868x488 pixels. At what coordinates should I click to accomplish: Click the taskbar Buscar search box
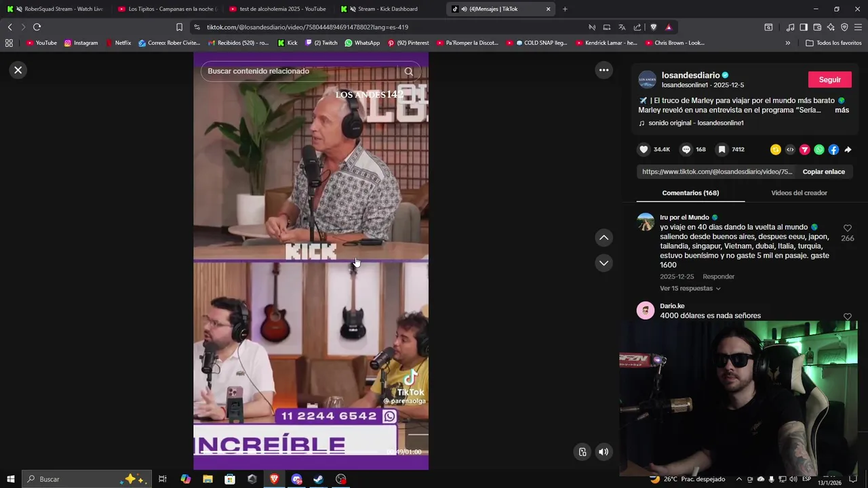coord(86,479)
